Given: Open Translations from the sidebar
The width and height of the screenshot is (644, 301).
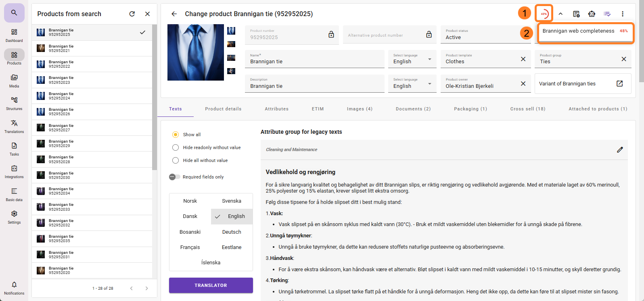Looking at the screenshot, I should (x=14, y=126).
